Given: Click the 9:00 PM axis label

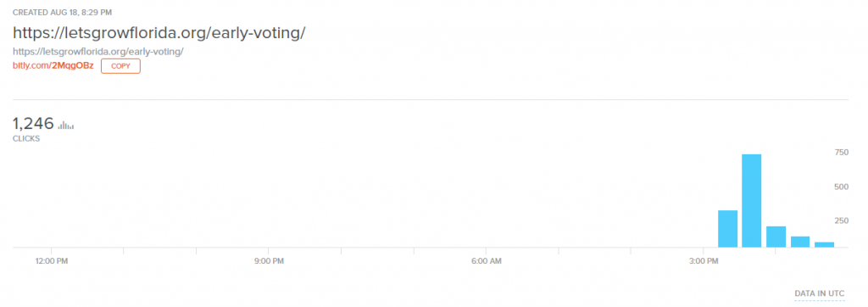Looking at the screenshot, I should coord(269,261).
